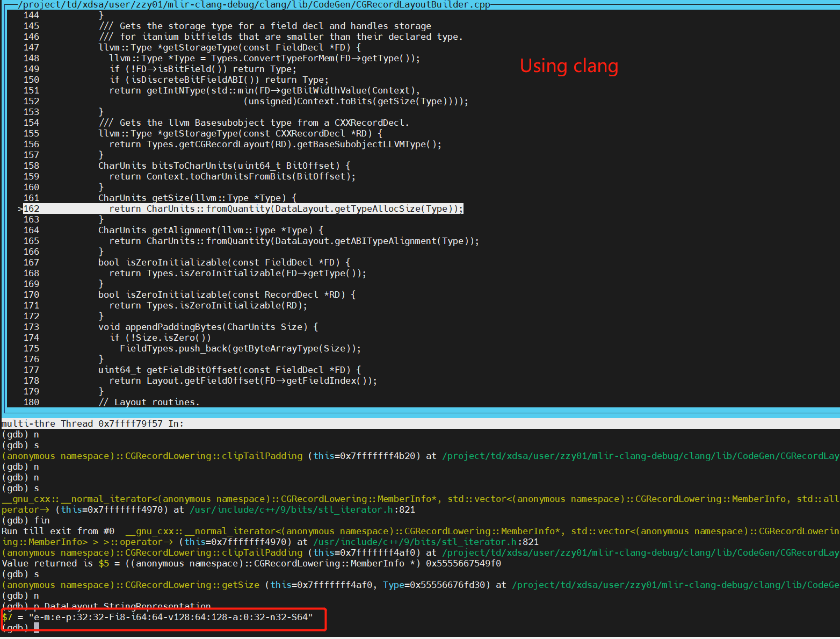Click the MemberInfo pointer address 0x5555667549f0
Image resolution: width=840 pixels, height=639 pixels.
click(x=463, y=563)
